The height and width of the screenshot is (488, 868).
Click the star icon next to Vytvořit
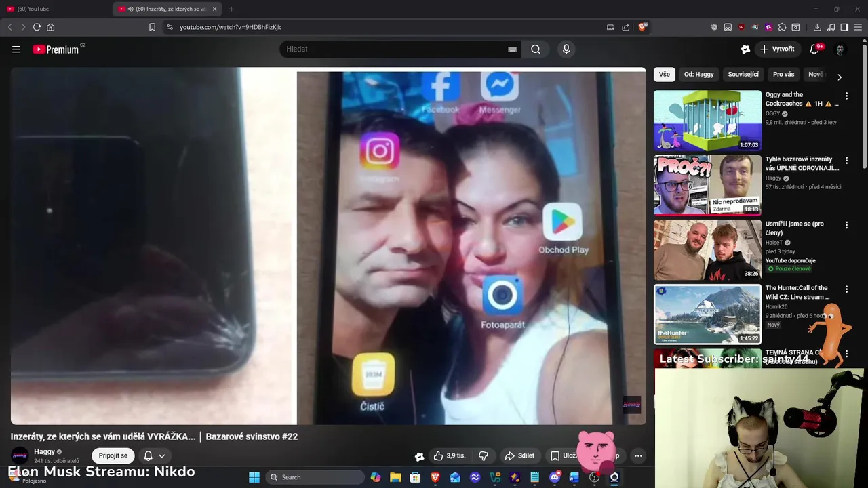[745, 49]
